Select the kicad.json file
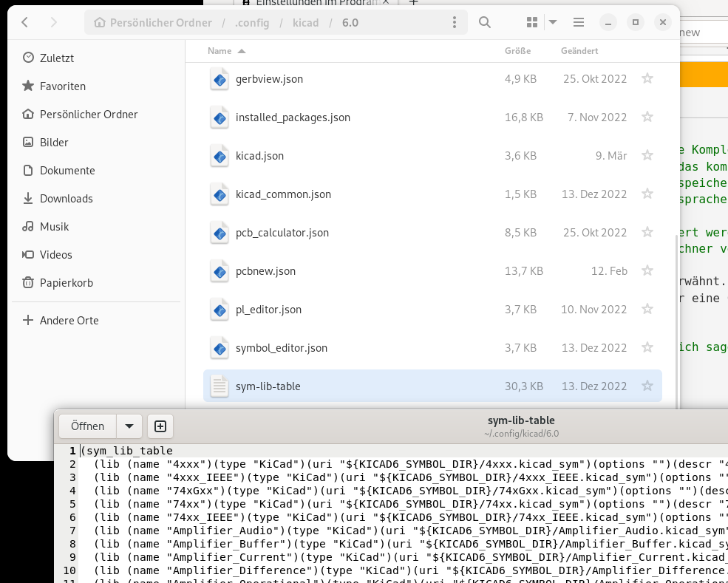Viewport: 728px width, 583px height. point(432,155)
